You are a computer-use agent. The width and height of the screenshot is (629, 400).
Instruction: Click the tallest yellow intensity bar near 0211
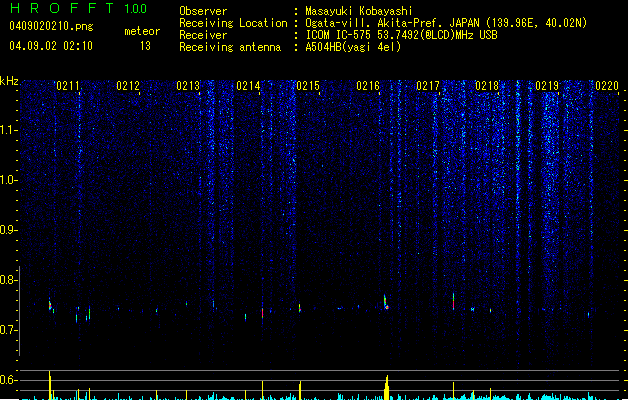(x=50, y=385)
